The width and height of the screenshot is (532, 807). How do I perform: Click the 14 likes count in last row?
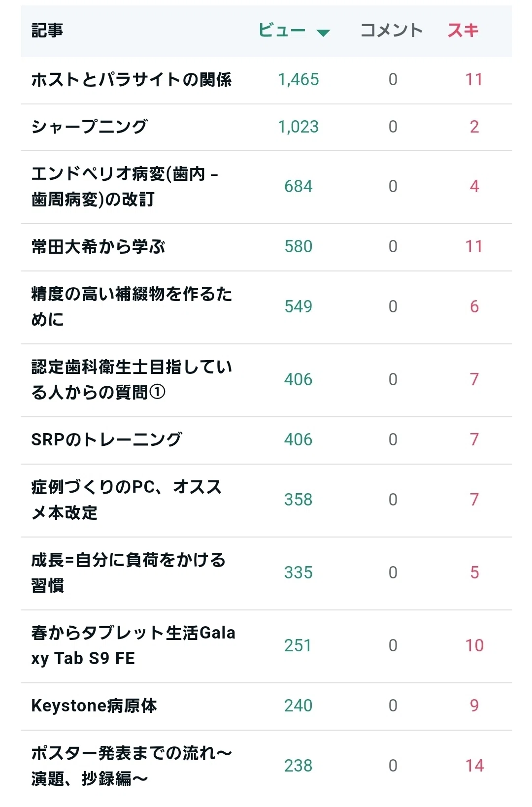[x=474, y=766]
